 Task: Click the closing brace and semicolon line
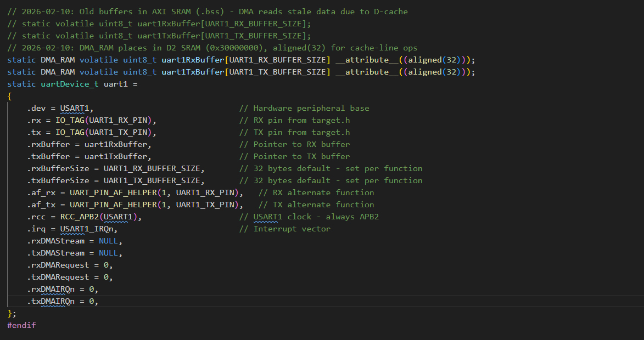pyautogui.click(x=12, y=313)
